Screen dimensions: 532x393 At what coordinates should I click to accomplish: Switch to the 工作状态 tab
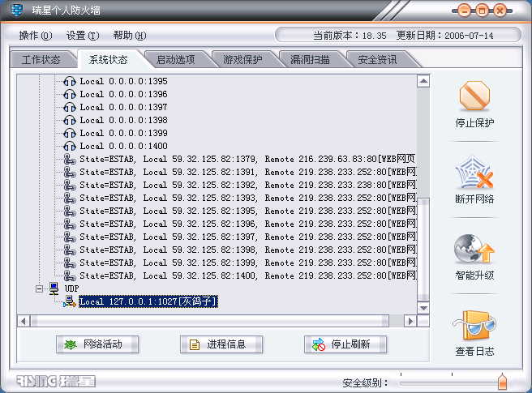click(41, 60)
